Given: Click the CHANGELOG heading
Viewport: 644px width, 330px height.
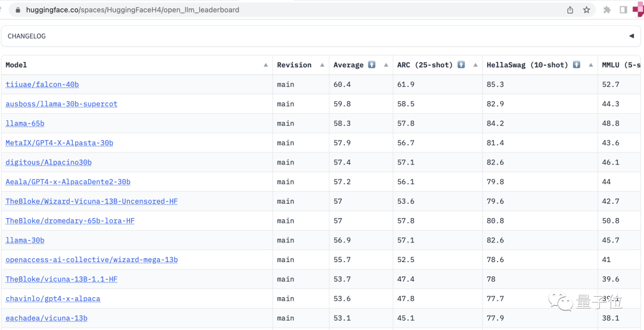Looking at the screenshot, I should click(x=27, y=36).
